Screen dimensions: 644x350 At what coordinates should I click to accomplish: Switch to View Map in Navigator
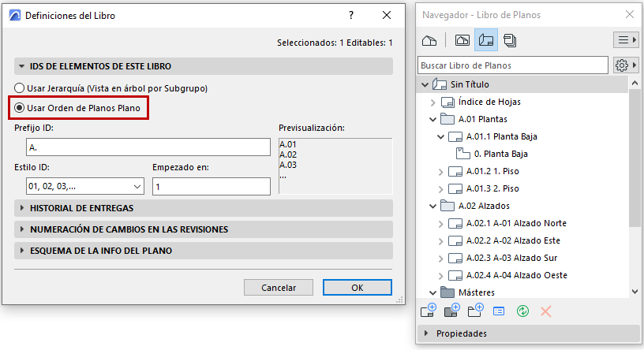[462, 40]
